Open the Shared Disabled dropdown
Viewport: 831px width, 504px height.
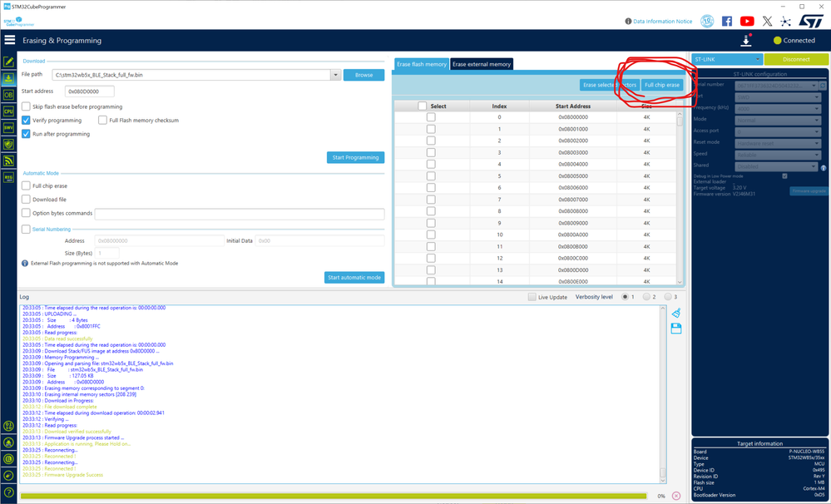[776, 166]
